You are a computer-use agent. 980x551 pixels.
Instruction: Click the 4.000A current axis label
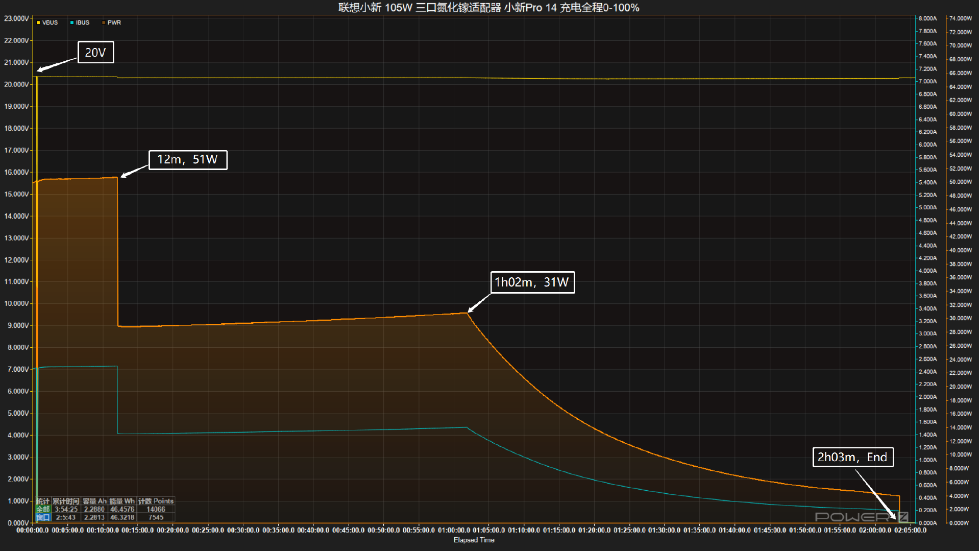[928, 271]
